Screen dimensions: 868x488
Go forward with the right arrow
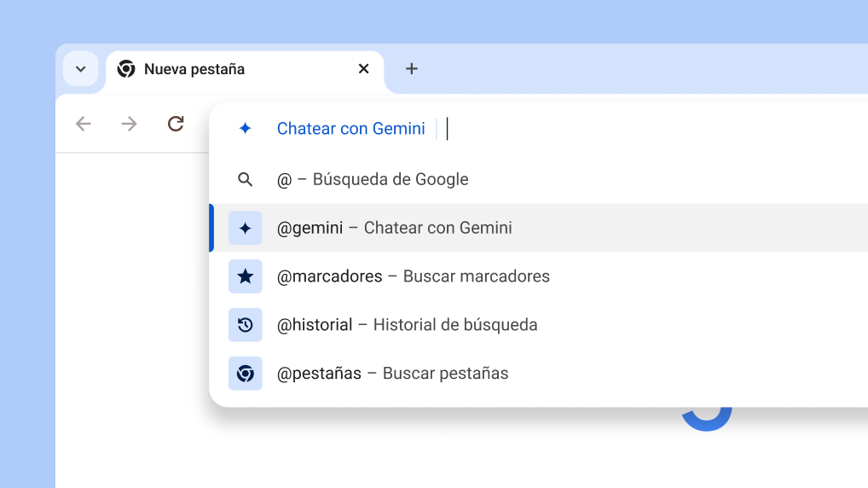(x=129, y=124)
